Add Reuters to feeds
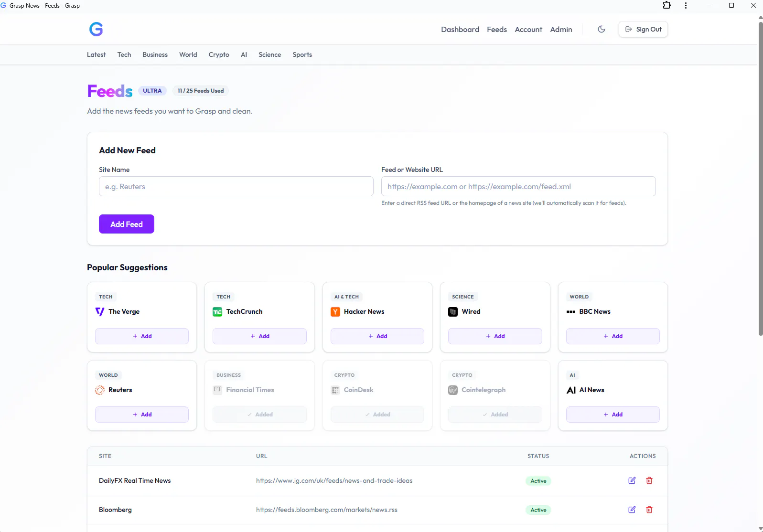Image resolution: width=763 pixels, height=532 pixels. [142, 415]
